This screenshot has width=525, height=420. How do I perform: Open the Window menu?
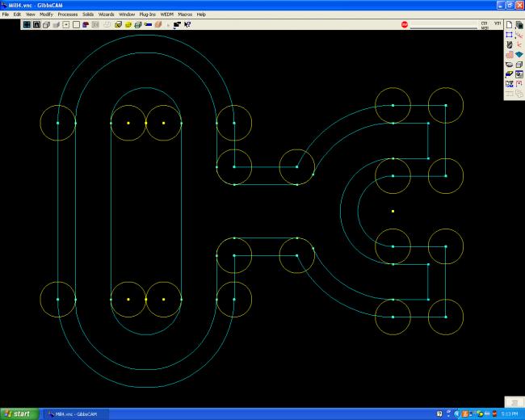click(127, 15)
